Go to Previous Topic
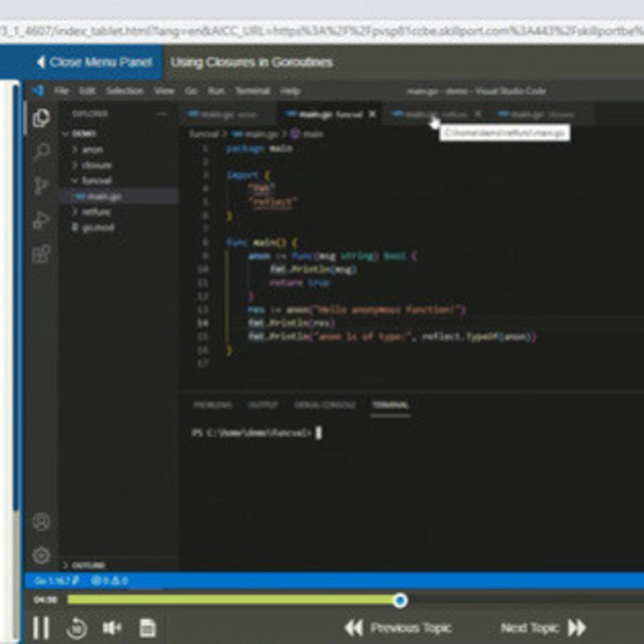 pos(397,628)
